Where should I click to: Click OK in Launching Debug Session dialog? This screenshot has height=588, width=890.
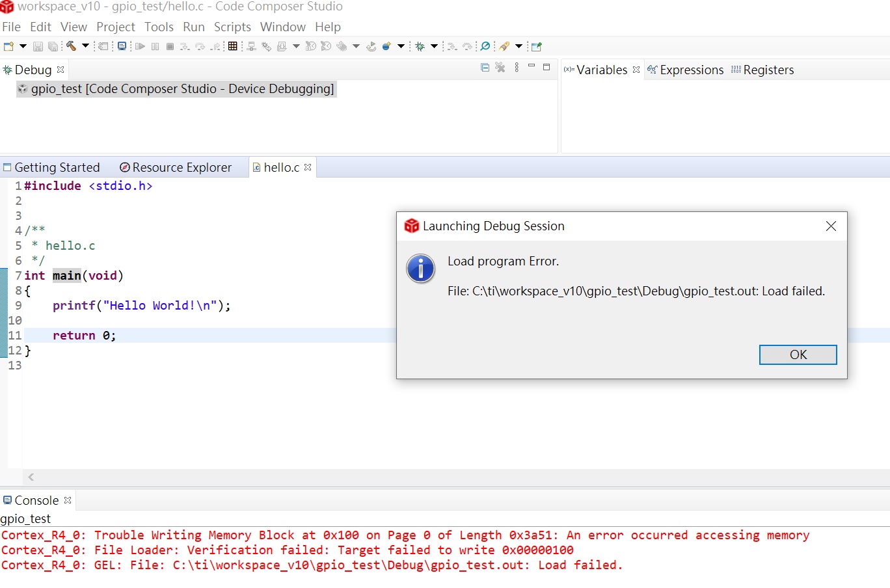point(798,354)
